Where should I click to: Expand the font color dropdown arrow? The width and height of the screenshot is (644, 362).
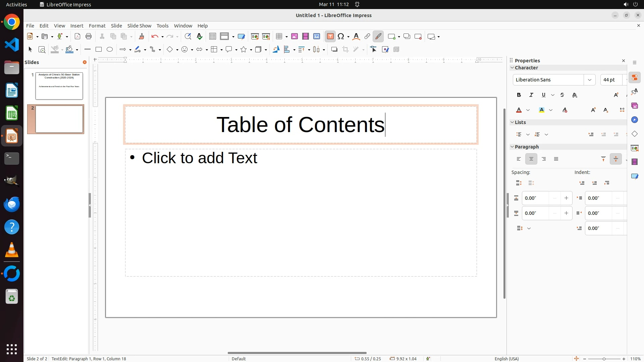pyautogui.click(x=528, y=110)
